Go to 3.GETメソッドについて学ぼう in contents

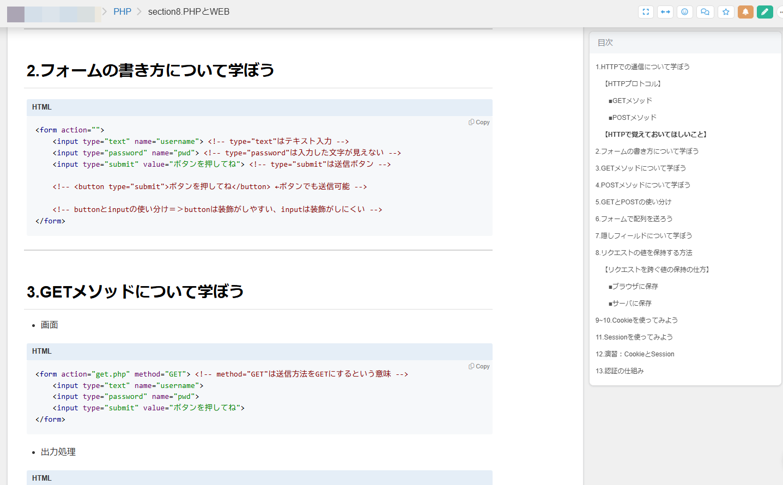click(x=640, y=168)
